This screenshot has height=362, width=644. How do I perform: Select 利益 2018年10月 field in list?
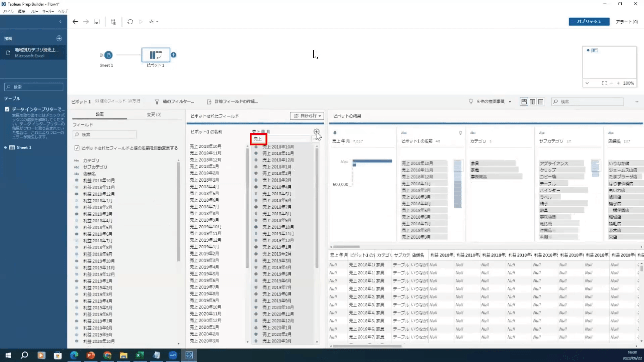99,180
